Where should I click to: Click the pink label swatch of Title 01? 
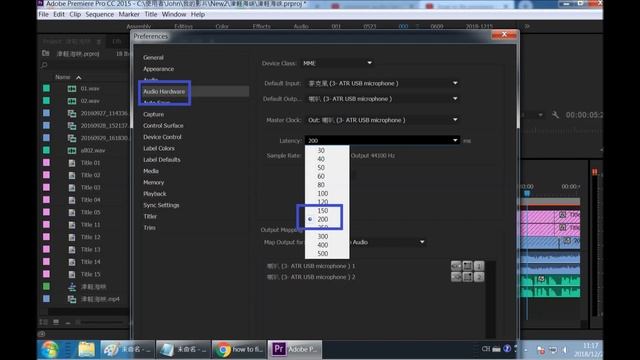[47, 163]
